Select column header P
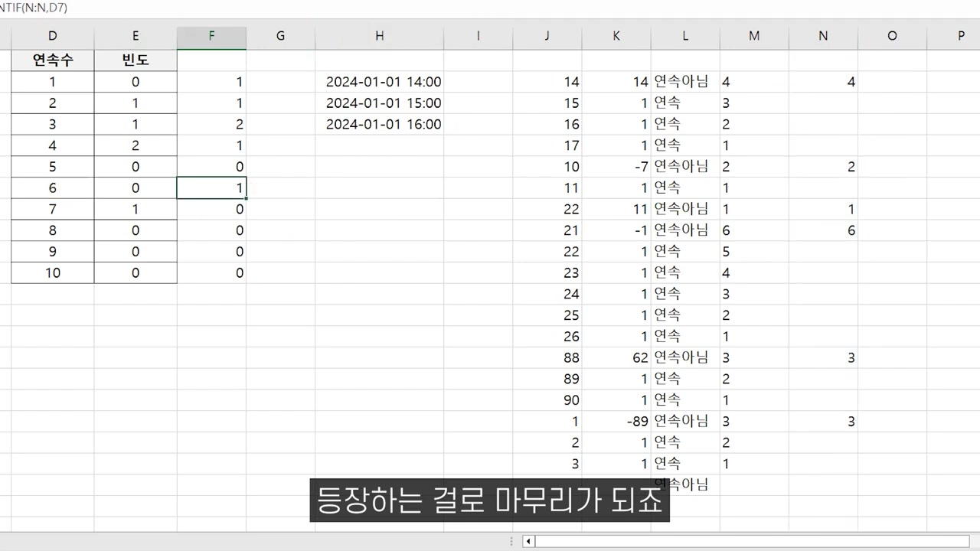The image size is (980, 551). 961,35
